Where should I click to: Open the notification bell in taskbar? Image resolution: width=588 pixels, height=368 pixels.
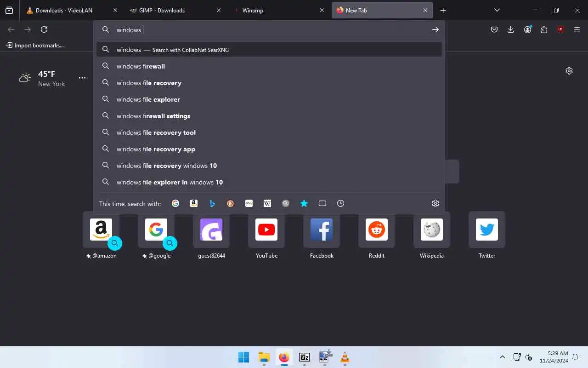pyautogui.click(x=575, y=357)
